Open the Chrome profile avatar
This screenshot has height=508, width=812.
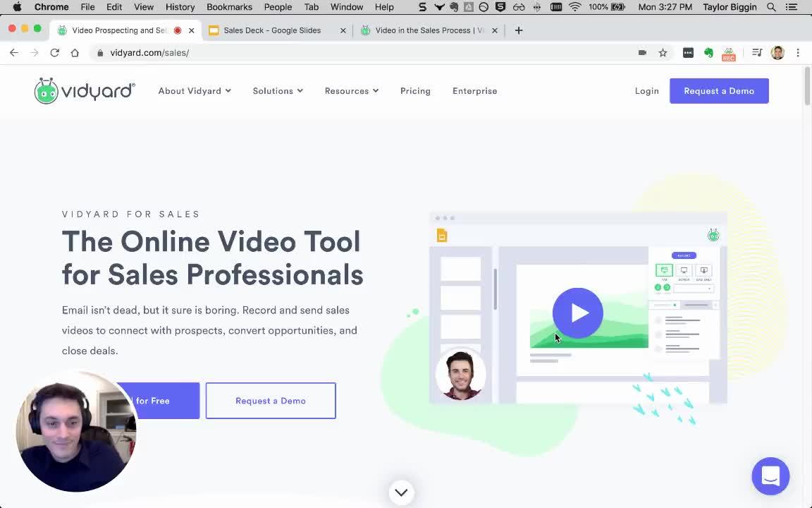point(777,52)
